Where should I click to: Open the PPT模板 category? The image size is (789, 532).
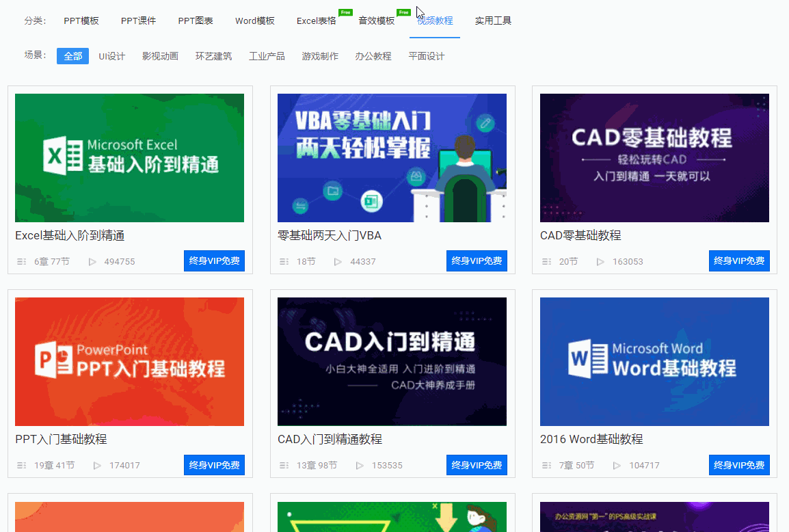(x=81, y=21)
